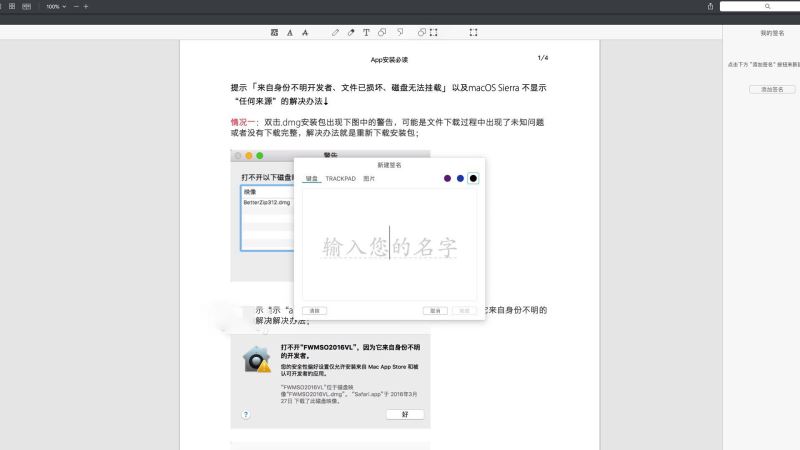
Task: Click the 1/4 page indicator
Action: [x=543, y=58]
